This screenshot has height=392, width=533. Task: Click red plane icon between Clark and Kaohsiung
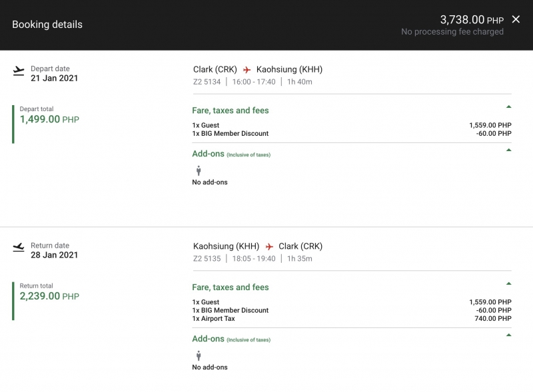click(x=247, y=70)
